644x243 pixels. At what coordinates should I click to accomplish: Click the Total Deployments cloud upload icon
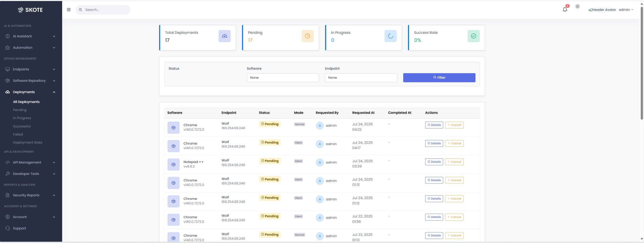click(x=224, y=36)
